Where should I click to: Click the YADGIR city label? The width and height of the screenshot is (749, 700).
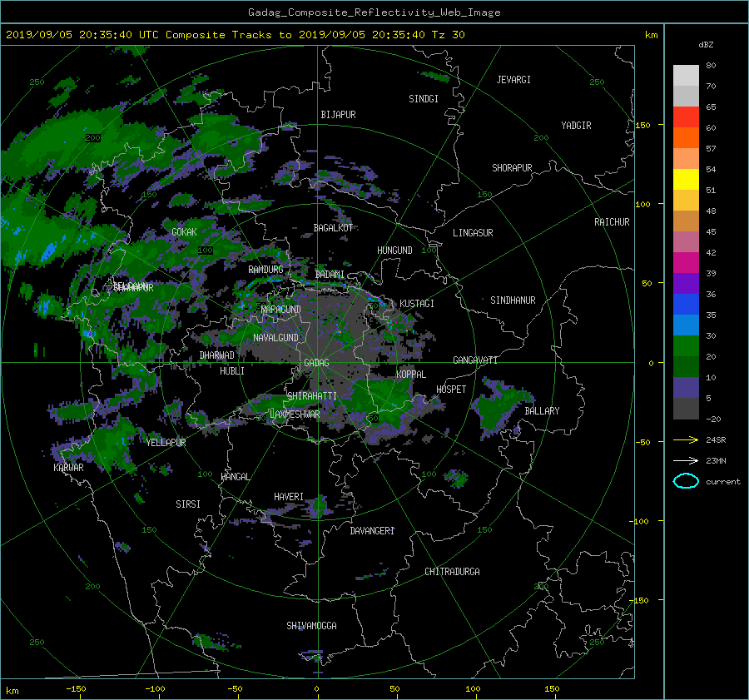[x=576, y=126]
